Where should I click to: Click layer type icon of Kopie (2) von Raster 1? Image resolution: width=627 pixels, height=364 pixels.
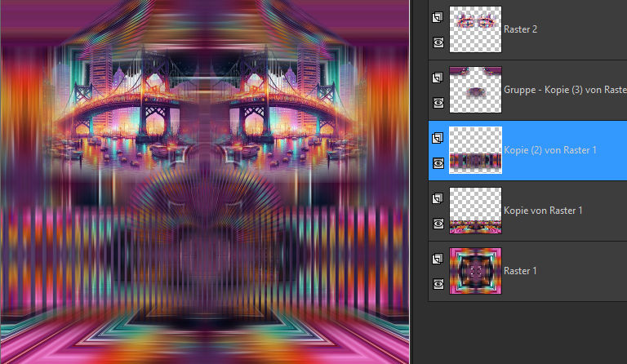click(438, 138)
